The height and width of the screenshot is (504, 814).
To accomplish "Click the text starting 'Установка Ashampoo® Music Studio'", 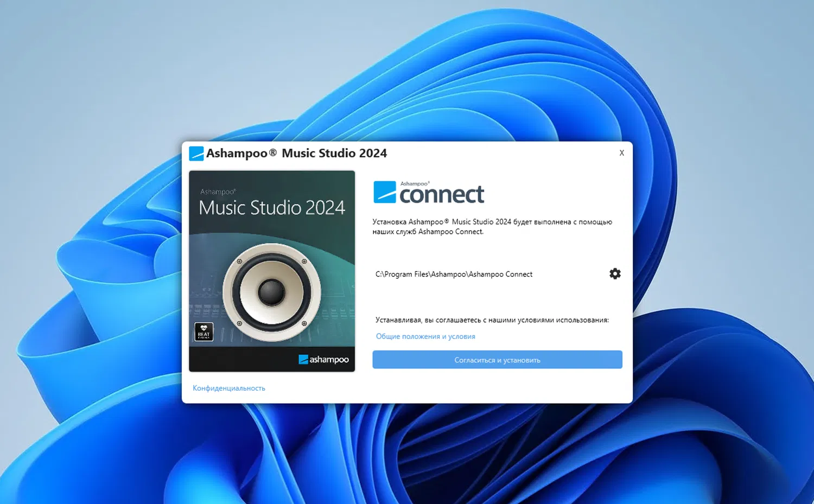I will tap(492, 227).
